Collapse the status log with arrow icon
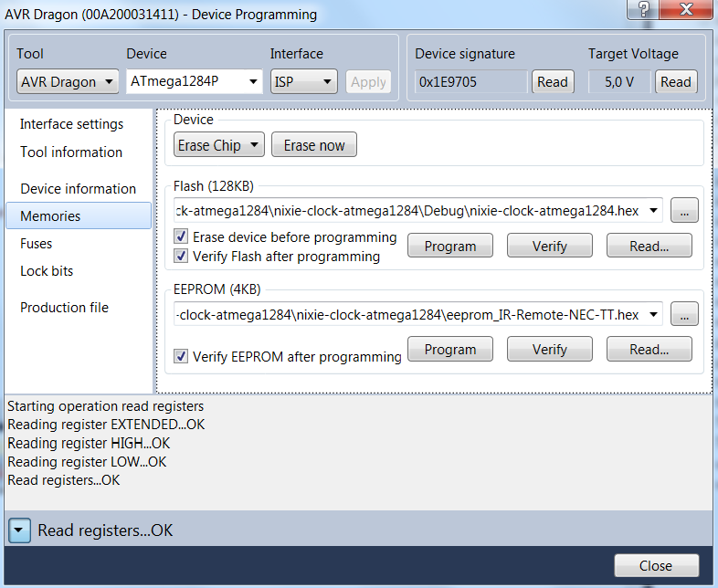This screenshot has width=718, height=588. [x=19, y=530]
